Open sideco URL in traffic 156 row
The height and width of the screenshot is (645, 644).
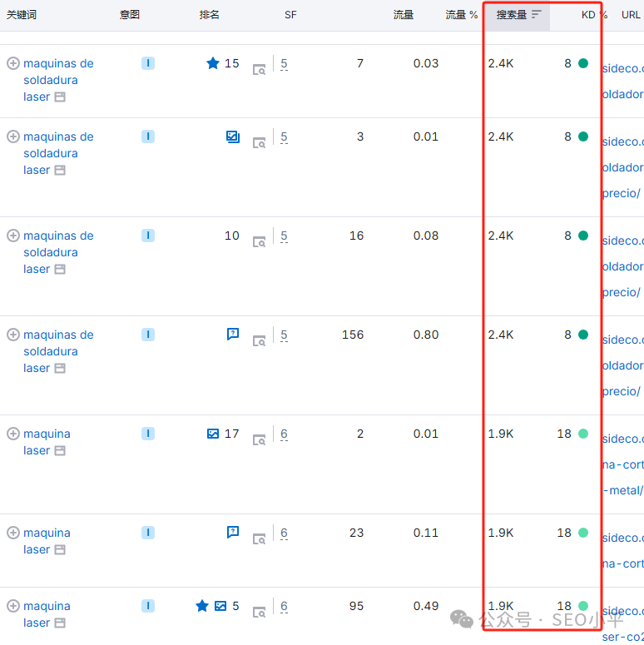(x=622, y=365)
